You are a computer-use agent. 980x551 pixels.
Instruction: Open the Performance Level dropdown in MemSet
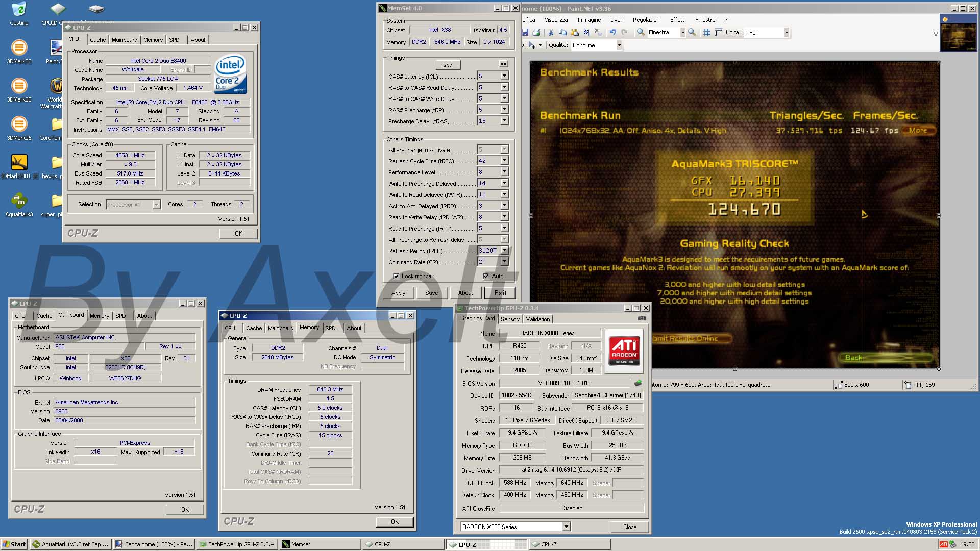click(504, 172)
